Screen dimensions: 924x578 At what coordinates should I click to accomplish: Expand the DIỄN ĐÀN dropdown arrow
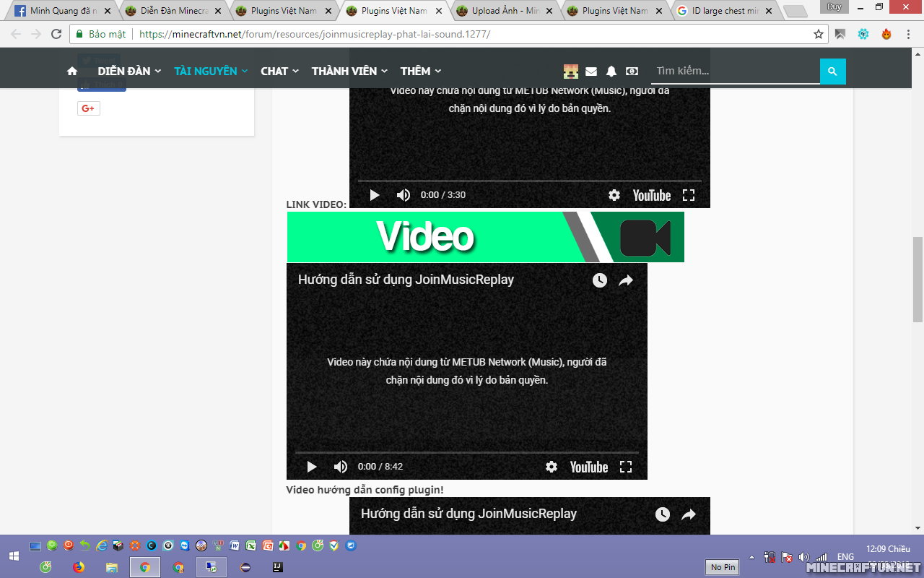[158, 71]
